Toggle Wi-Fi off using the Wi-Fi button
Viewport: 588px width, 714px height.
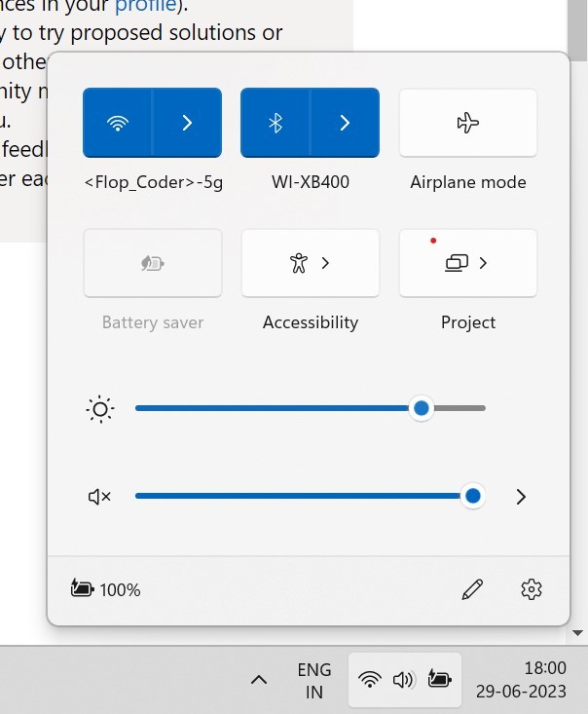click(118, 123)
